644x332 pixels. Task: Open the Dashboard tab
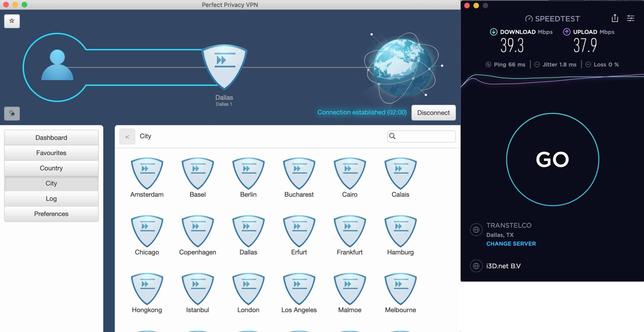pos(51,138)
